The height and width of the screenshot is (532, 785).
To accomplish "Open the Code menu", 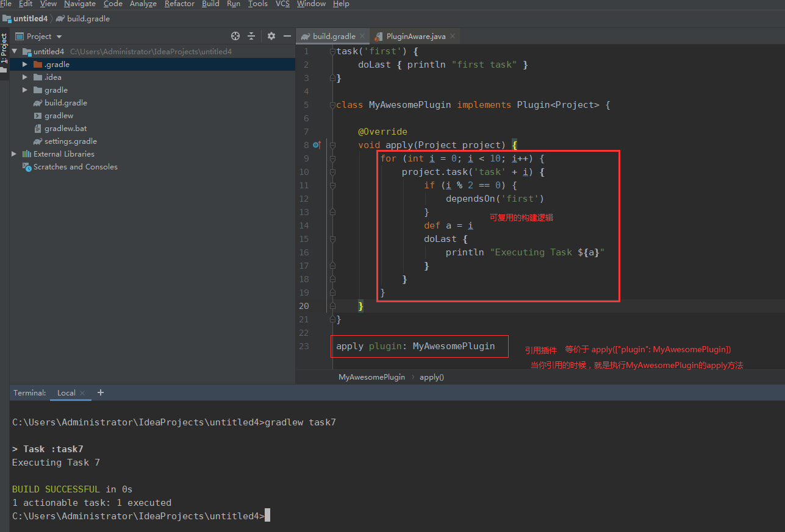I will 113,4.
